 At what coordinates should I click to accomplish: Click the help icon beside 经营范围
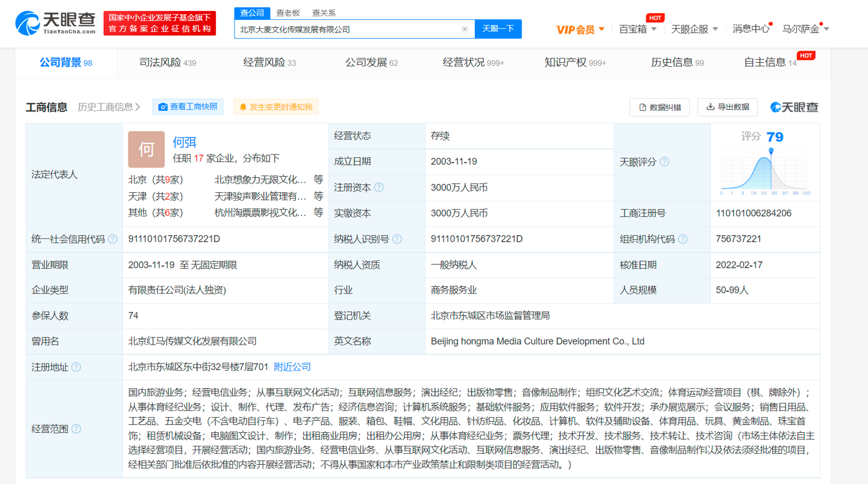coord(75,429)
